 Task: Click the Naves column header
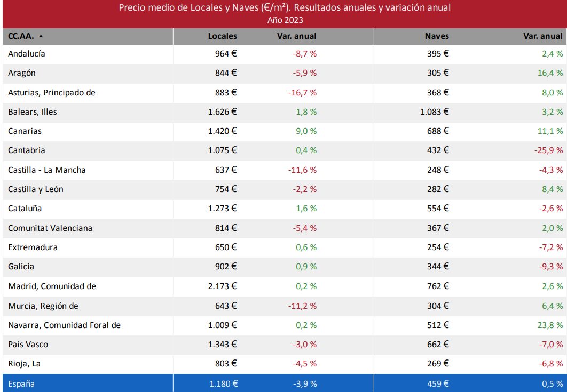click(436, 36)
